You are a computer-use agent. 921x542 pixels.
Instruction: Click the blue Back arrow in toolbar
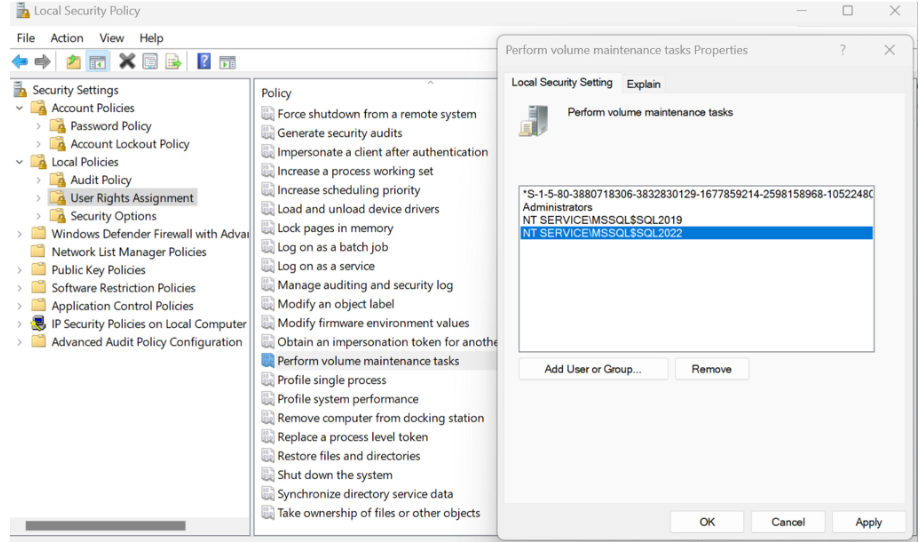(x=19, y=62)
